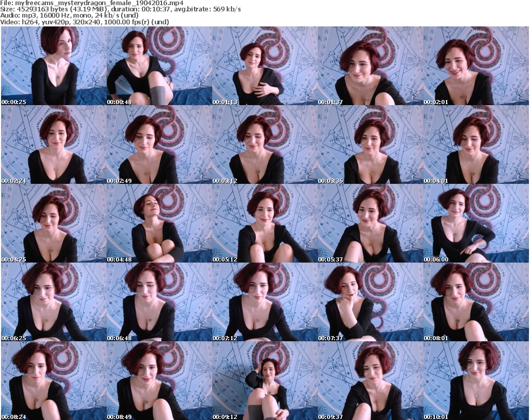Pick the frame stamped 00:04:48

[x=159, y=224]
